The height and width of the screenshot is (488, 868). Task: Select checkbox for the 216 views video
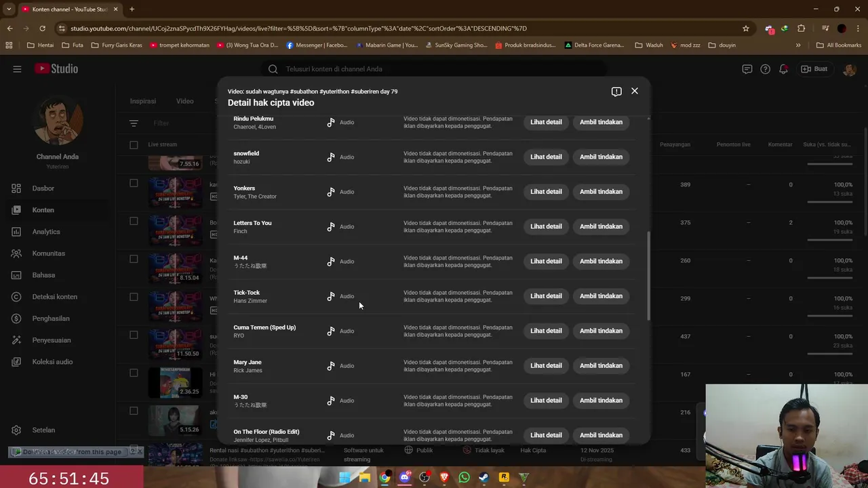point(134,411)
